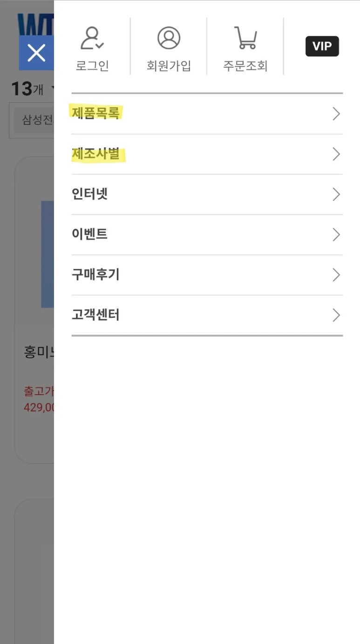The height and width of the screenshot is (644, 360).
Task: Go to the 인터넷 menu item
Action: click(x=90, y=194)
